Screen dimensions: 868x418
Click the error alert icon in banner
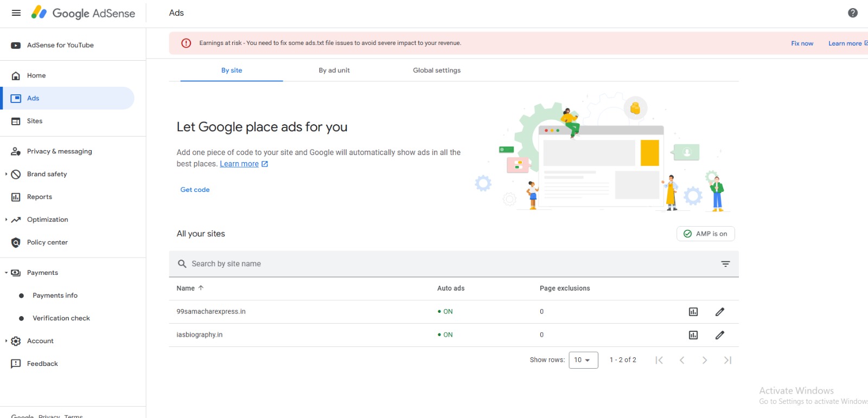point(186,43)
